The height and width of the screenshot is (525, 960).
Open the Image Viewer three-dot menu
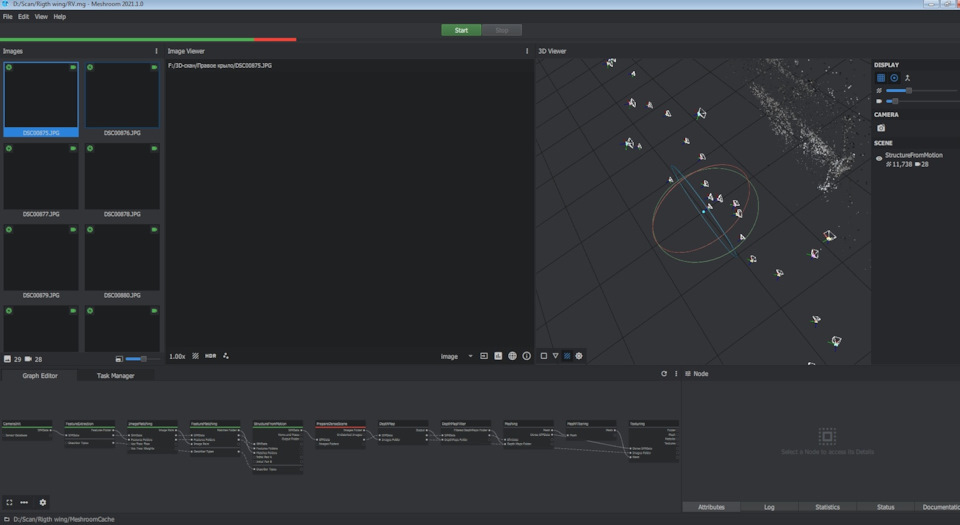tap(527, 51)
